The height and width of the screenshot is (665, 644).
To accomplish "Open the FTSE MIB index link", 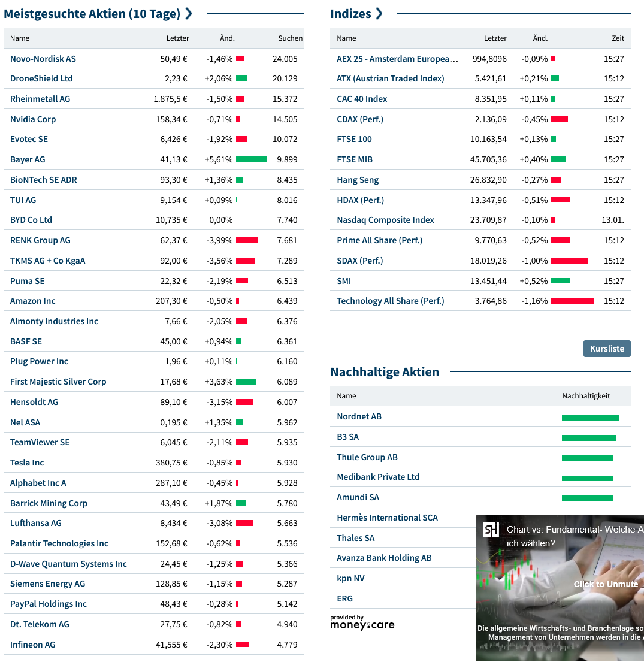I will 355,159.
